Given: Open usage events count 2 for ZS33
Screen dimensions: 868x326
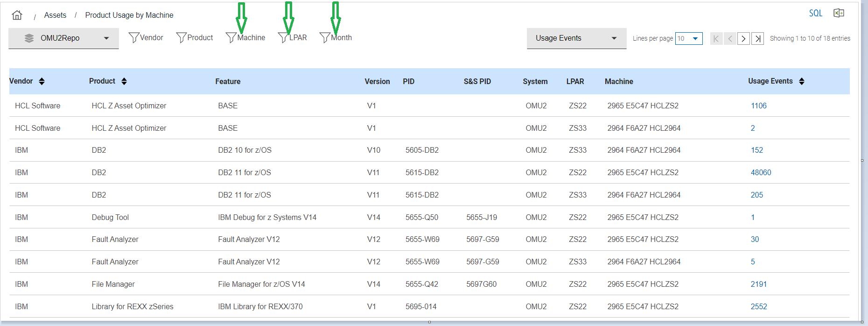Looking at the screenshot, I should coord(752,128).
